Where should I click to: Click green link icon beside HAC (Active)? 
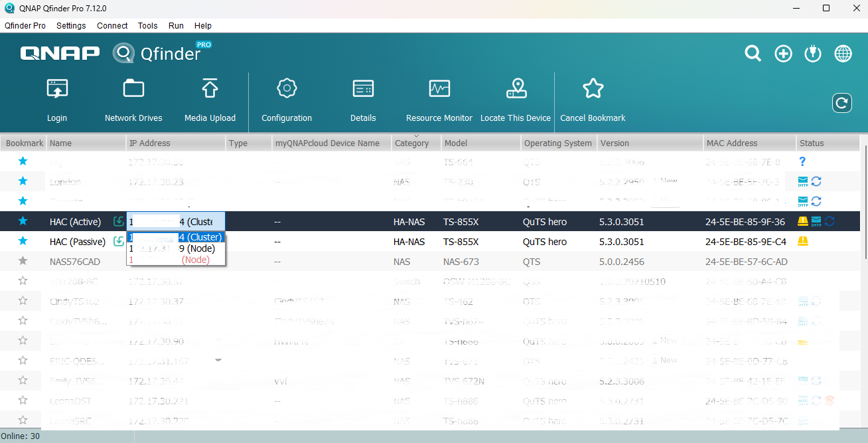pos(119,222)
